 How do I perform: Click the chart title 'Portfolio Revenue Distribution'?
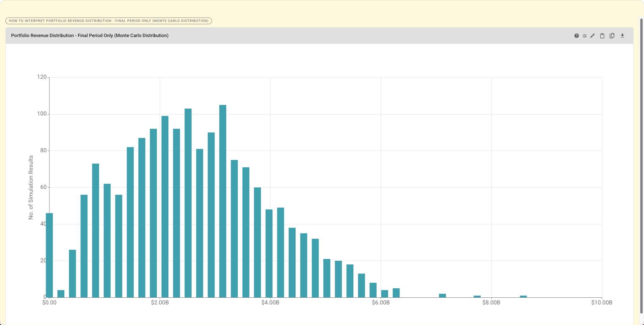(90, 36)
